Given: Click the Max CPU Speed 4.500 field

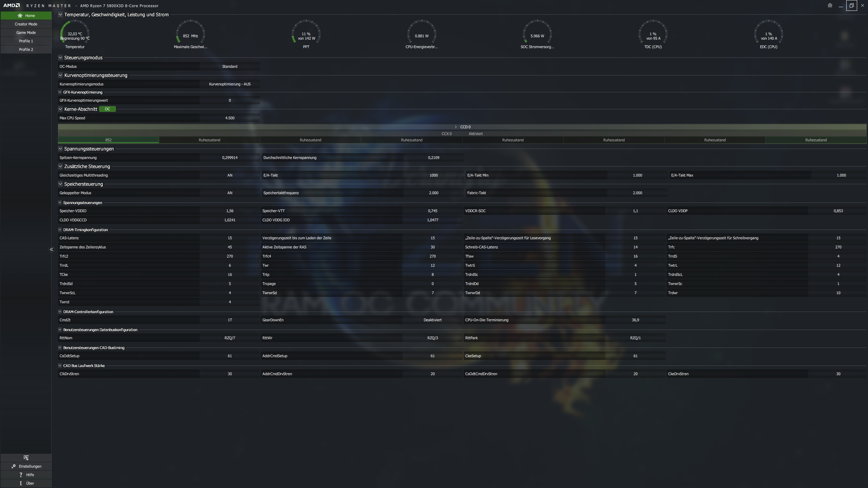Looking at the screenshot, I should pos(230,118).
